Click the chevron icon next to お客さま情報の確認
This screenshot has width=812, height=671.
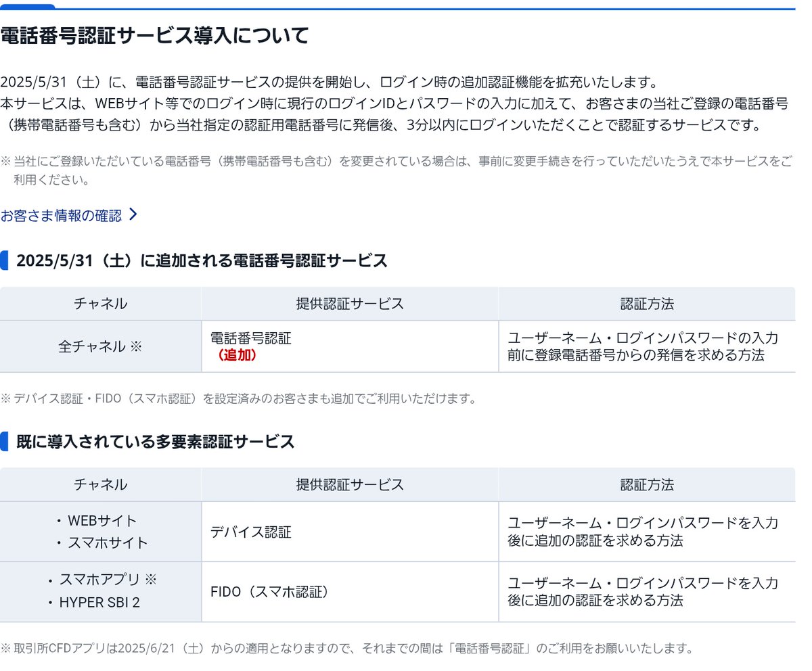134,213
